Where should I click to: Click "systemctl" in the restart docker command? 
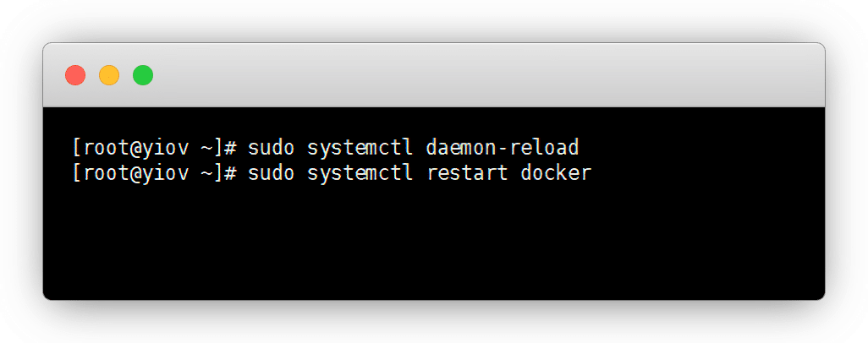(x=360, y=173)
